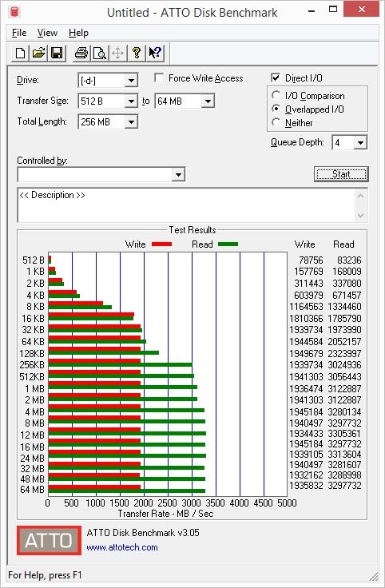The height and width of the screenshot is (588, 385).
Task: Toggle the Direct I/O checkbox
Action: click(276, 77)
